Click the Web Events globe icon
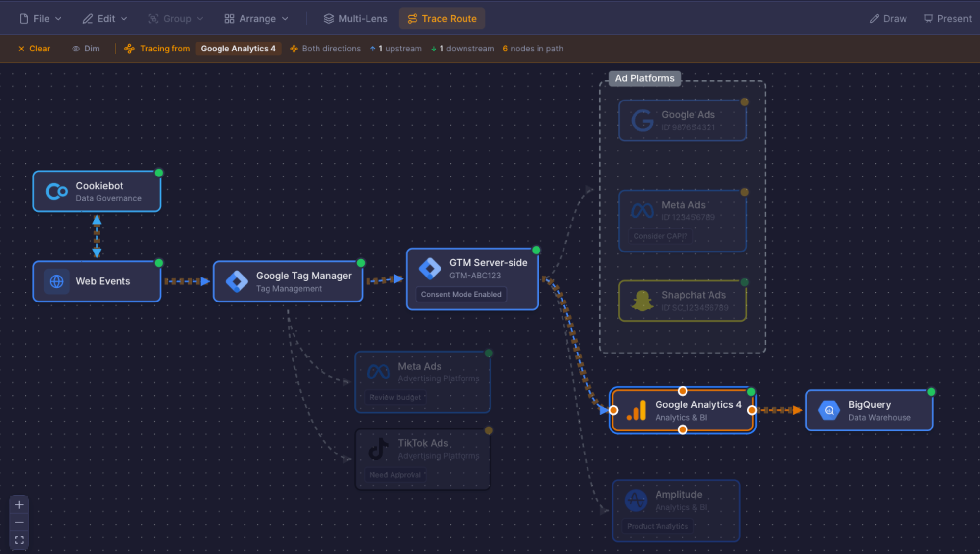This screenshot has height=554, width=980. pyautogui.click(x=57, y=281)
